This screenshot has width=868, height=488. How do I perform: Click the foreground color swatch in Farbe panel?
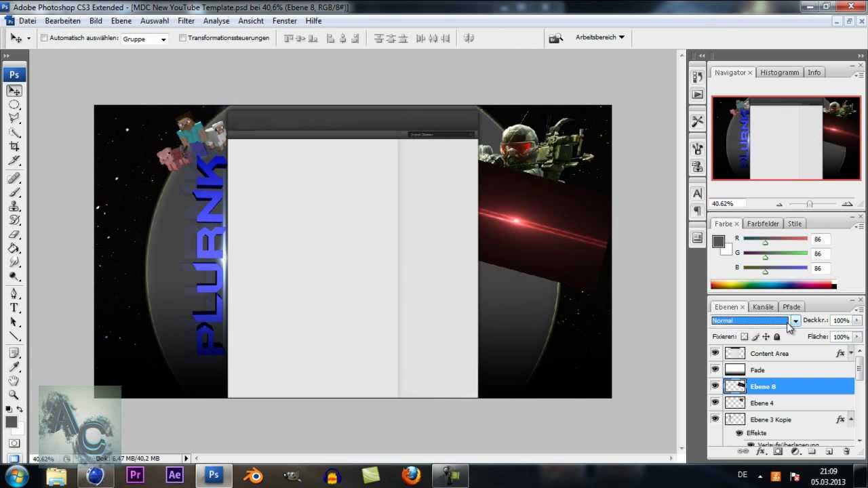point(718,241)
